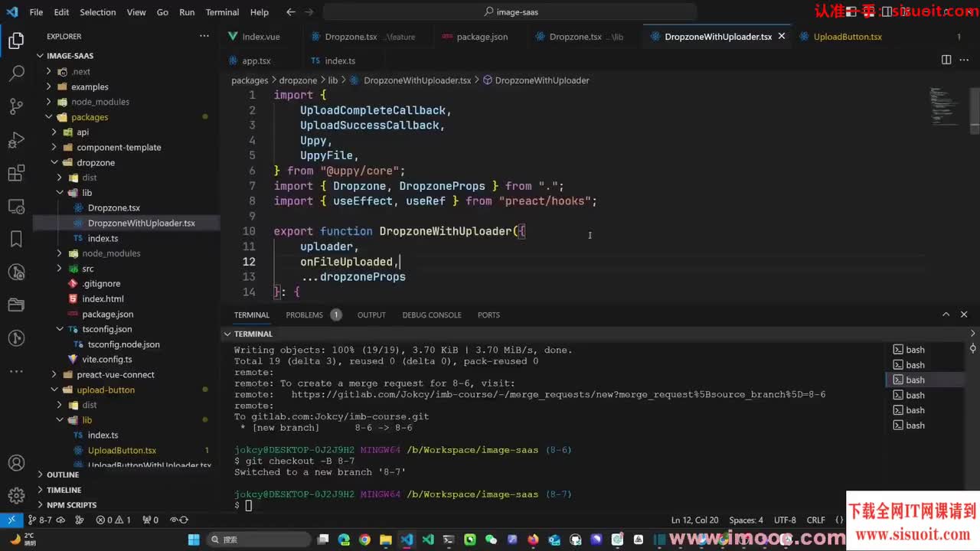Screen dimensions: 980x551
Task: Go forward with the title bar arrow
Action: (309, 12)
